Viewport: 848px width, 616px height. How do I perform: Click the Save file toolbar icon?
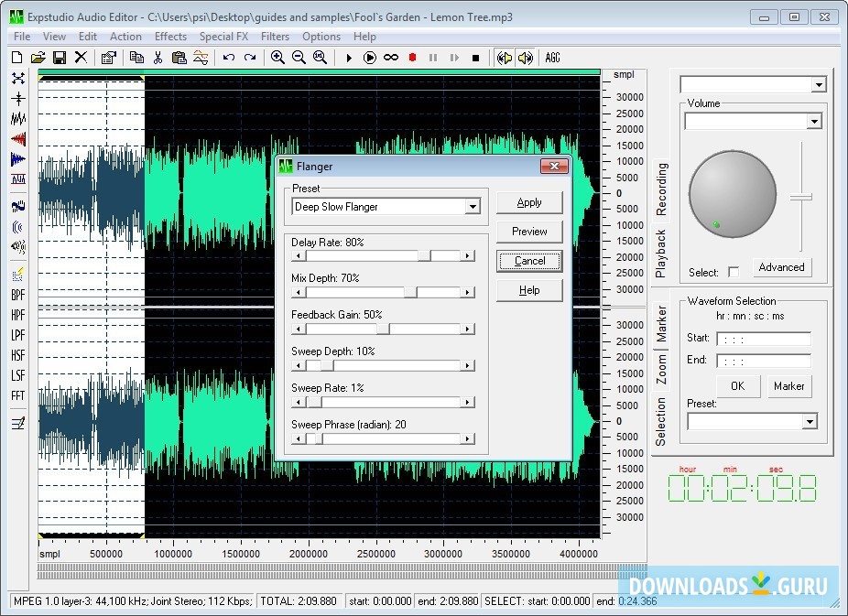[60, 58]
